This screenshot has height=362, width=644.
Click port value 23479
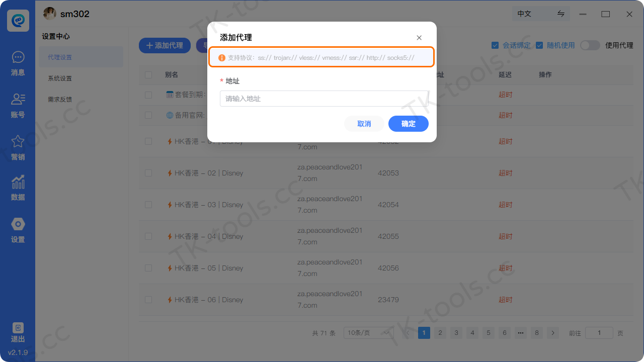coord(388,300)
